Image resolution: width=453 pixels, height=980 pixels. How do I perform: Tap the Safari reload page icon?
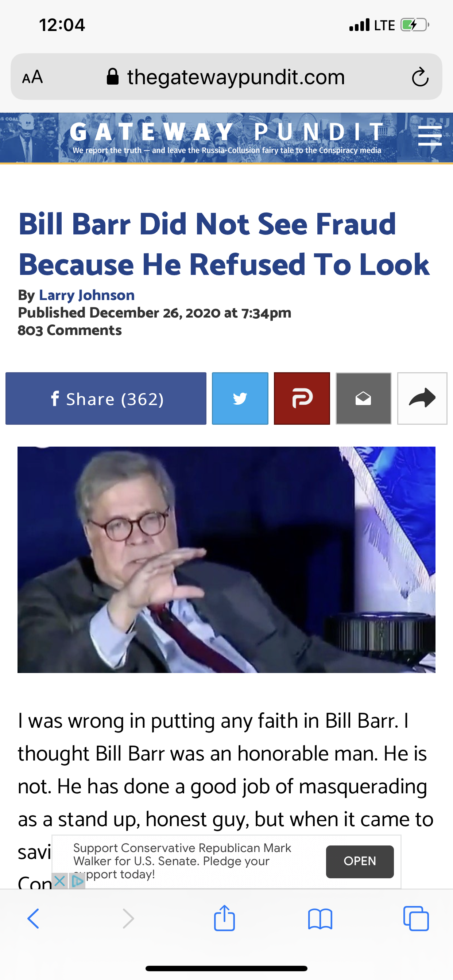click(x=420, y=77)
